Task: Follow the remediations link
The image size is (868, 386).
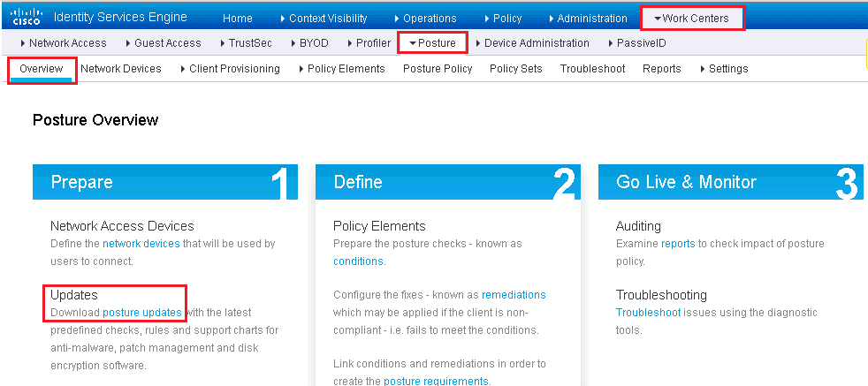Action: pos(514,295)
